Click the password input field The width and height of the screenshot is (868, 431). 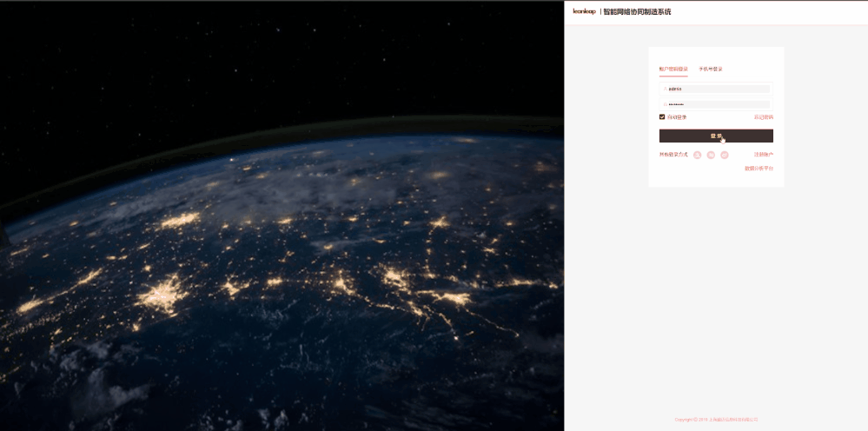click(716, 104)
